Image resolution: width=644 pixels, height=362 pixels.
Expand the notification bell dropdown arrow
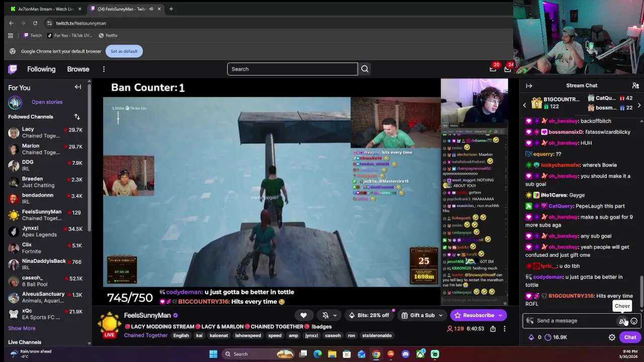335,315
